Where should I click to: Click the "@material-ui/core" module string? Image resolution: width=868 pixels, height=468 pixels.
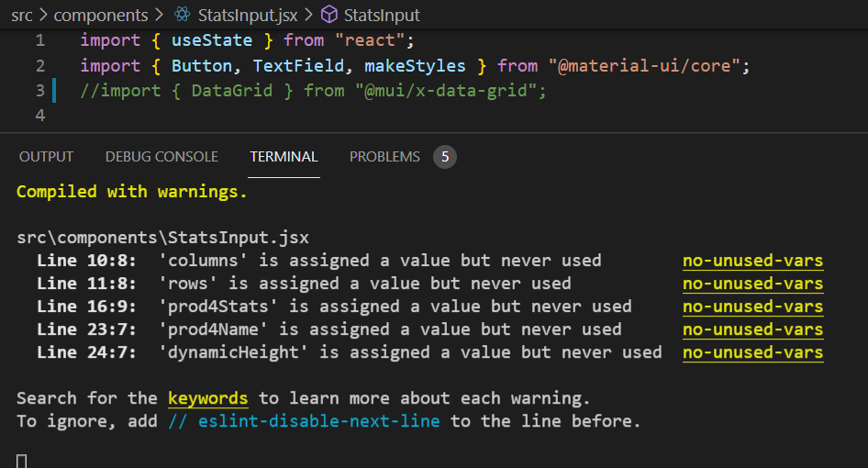click(644, 66)
